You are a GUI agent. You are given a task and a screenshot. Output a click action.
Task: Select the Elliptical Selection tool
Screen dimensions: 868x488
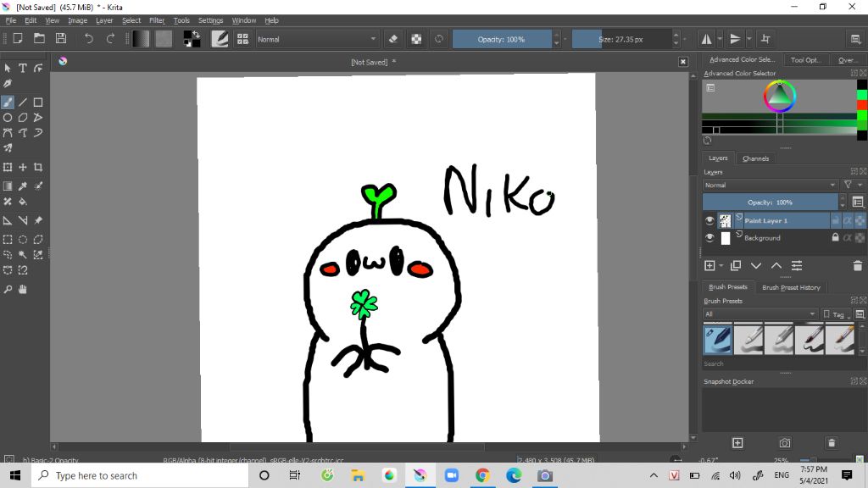point(23,240)
